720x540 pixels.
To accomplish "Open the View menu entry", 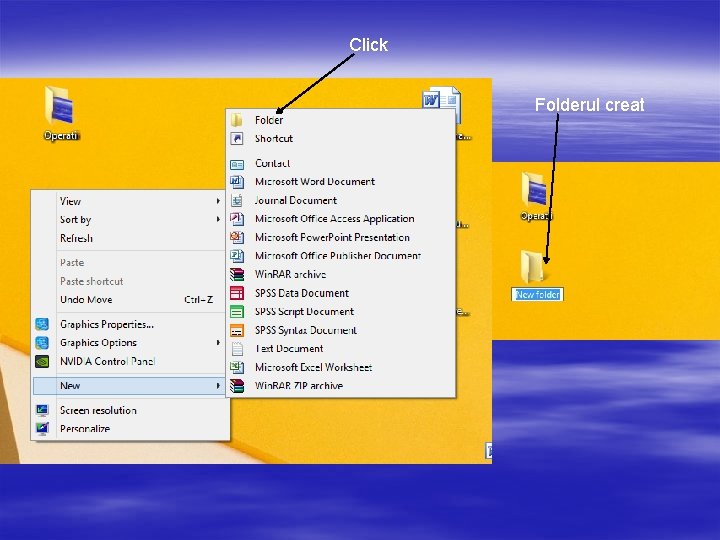I will (130, 201).
